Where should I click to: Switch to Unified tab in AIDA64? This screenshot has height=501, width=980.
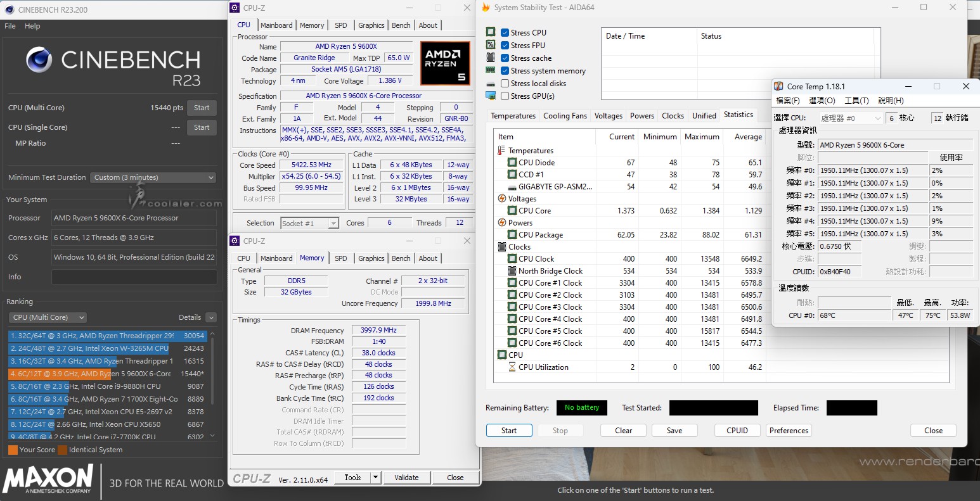[704, 116]
